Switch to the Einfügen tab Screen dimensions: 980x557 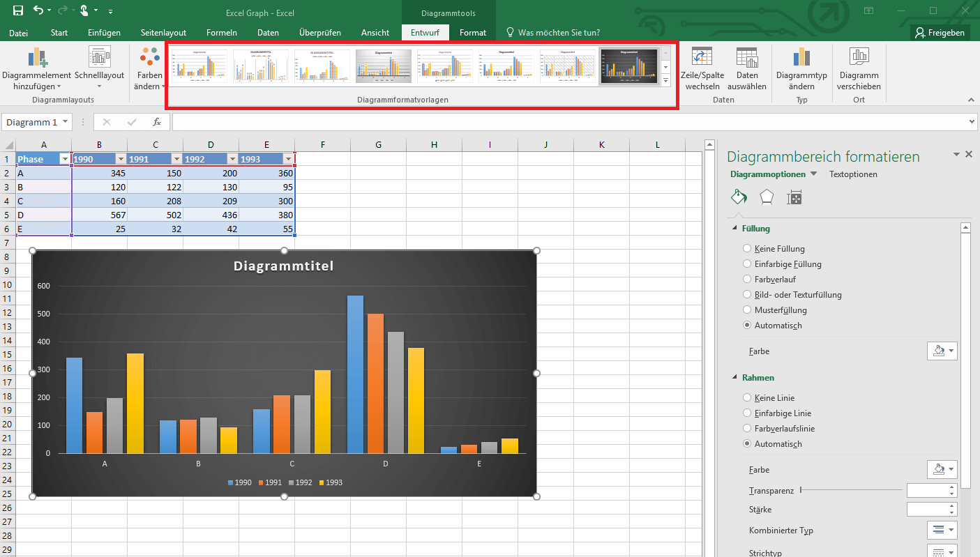click(x=104, y=33)
